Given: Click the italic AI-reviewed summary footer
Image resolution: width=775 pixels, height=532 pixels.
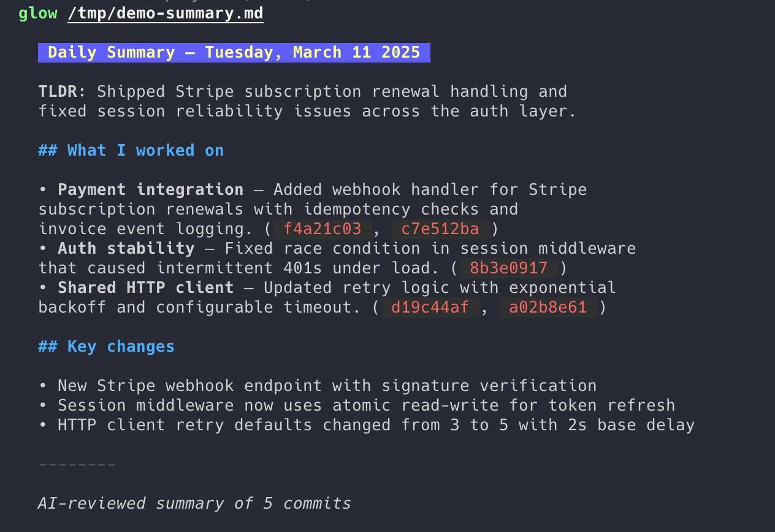Looking at the screenshot, I should point(194,503).
